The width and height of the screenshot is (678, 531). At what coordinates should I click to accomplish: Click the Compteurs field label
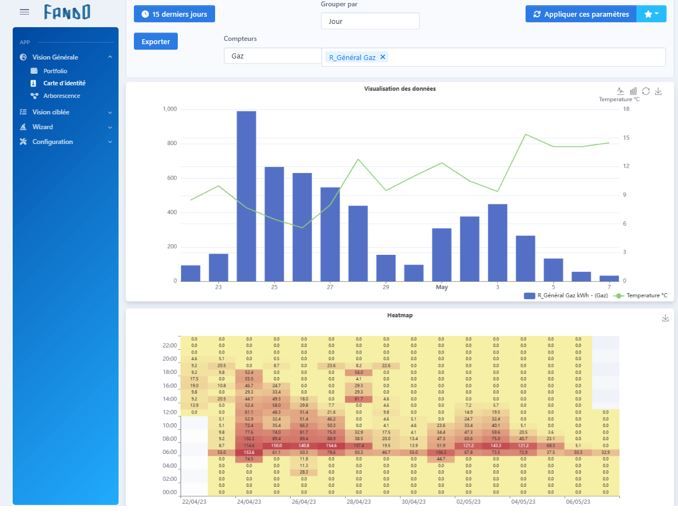[240, 38]
